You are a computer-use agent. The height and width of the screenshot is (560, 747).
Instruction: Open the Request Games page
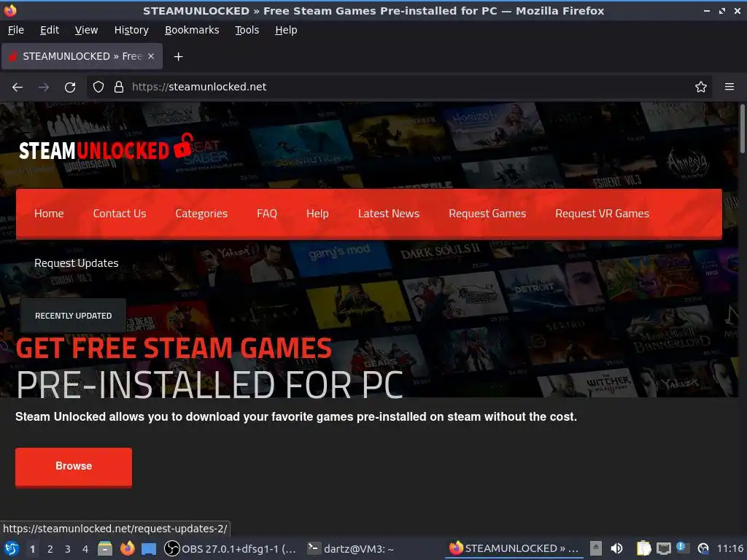click(487, 214)
